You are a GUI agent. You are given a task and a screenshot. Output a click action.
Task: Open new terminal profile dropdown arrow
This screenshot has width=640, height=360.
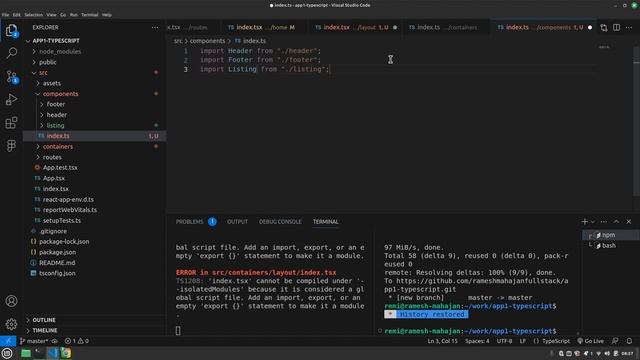[x=593, y=222]
